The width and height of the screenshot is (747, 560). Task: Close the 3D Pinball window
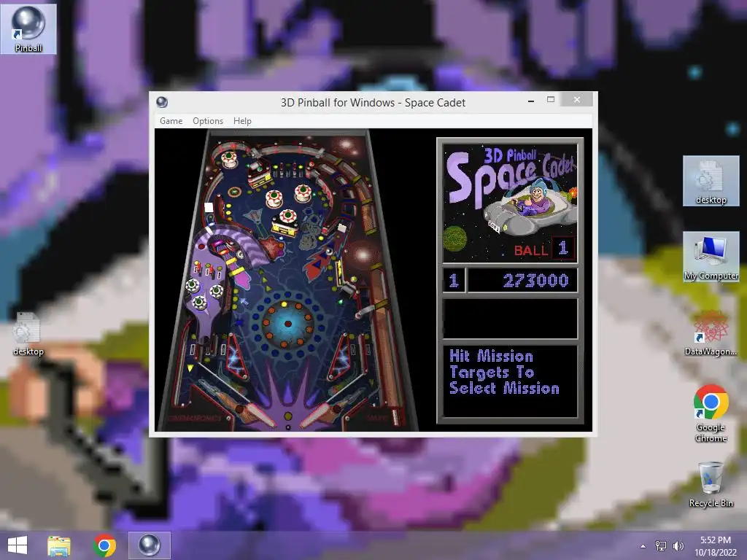(577, 99)
